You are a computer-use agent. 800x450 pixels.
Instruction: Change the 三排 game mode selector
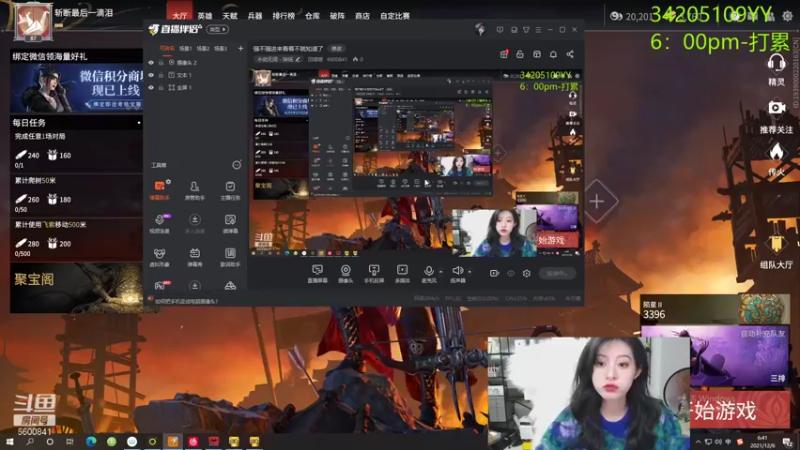777,378
